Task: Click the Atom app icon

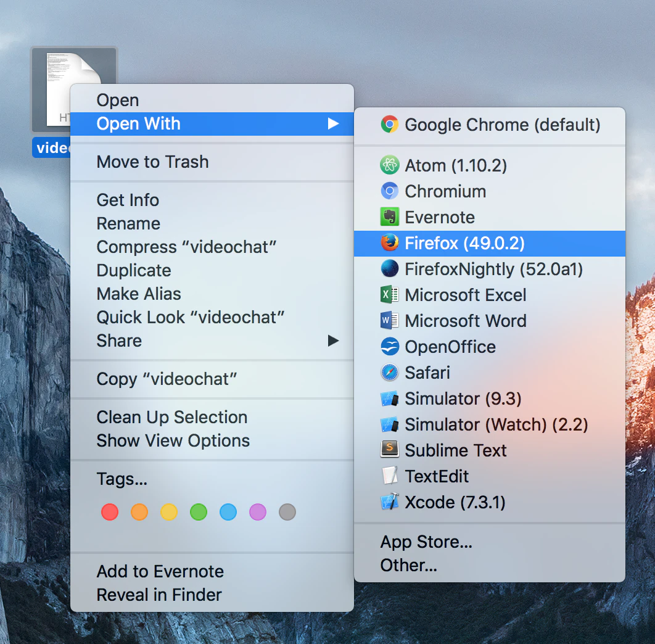Action: tap(389, 165)
